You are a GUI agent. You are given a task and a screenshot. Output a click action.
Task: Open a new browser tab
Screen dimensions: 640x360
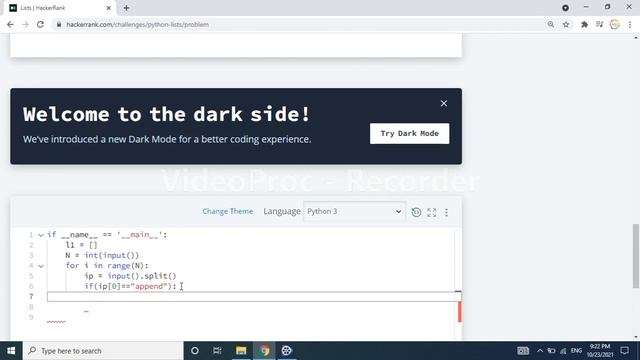pyautogui.click(x=127, y=8)
